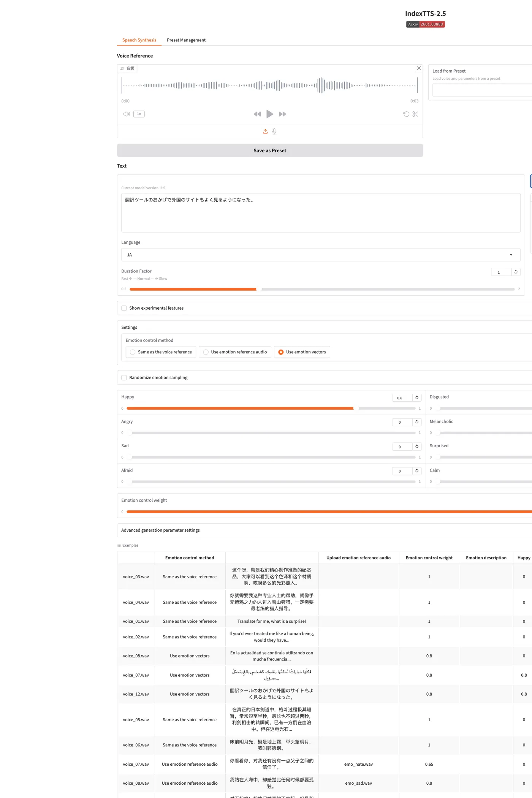Click the synthesis text input box
Image resolution: width=532 pixels, height=798 pixels.
pyautogui.click(x=321, y=213)
